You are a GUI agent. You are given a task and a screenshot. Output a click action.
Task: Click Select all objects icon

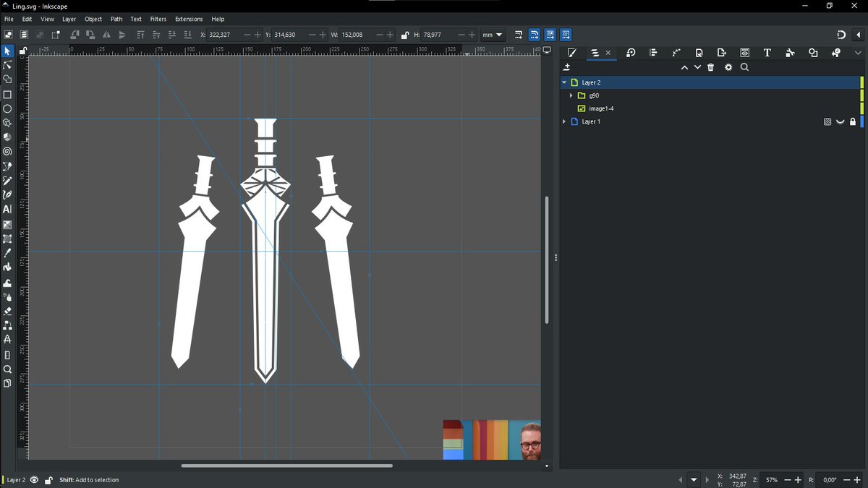(9, 35)
